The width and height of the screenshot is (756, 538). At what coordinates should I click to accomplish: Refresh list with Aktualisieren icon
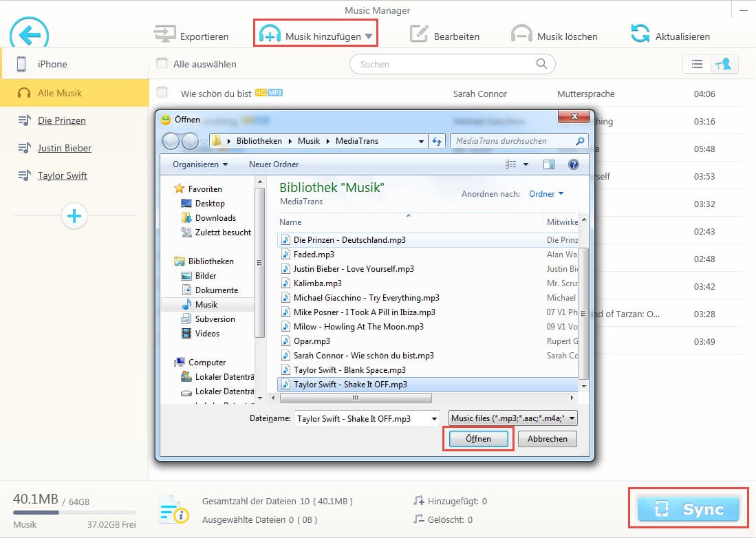[640, 34]
